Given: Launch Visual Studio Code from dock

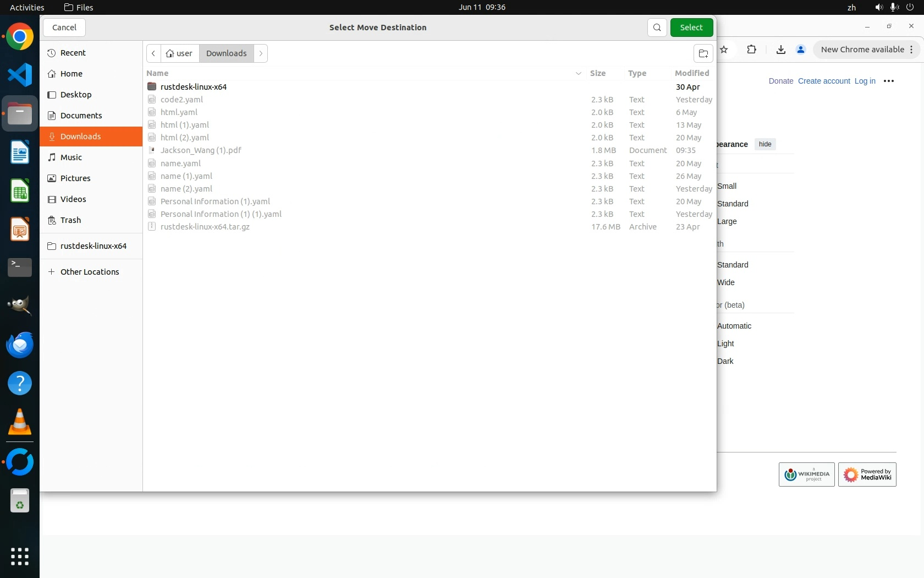Looking at the screenshot, I should [x=20, y=75].
